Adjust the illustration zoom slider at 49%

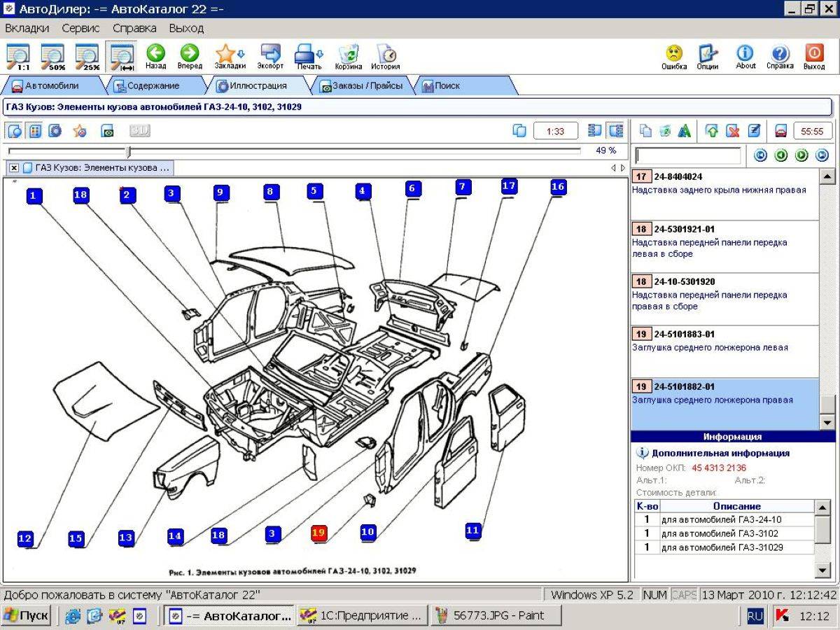pos(128,151)
